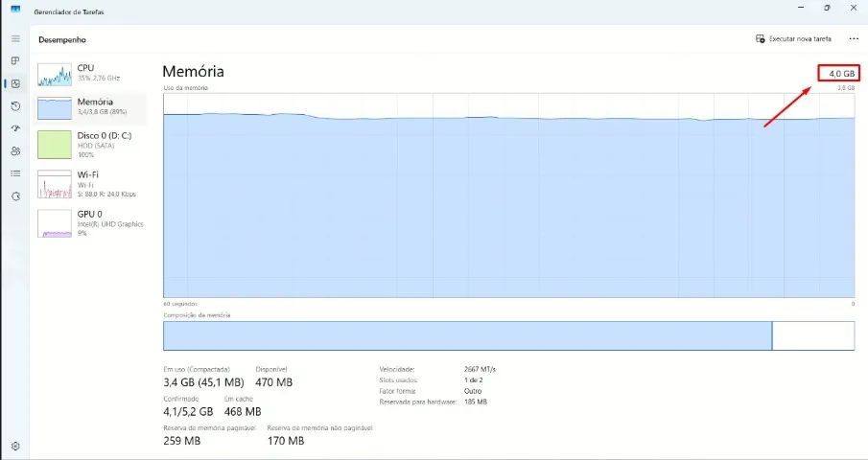This screenshot has width=868, height=460.
Task: Open the Users page icon
Action: click(x=15, y=151)
